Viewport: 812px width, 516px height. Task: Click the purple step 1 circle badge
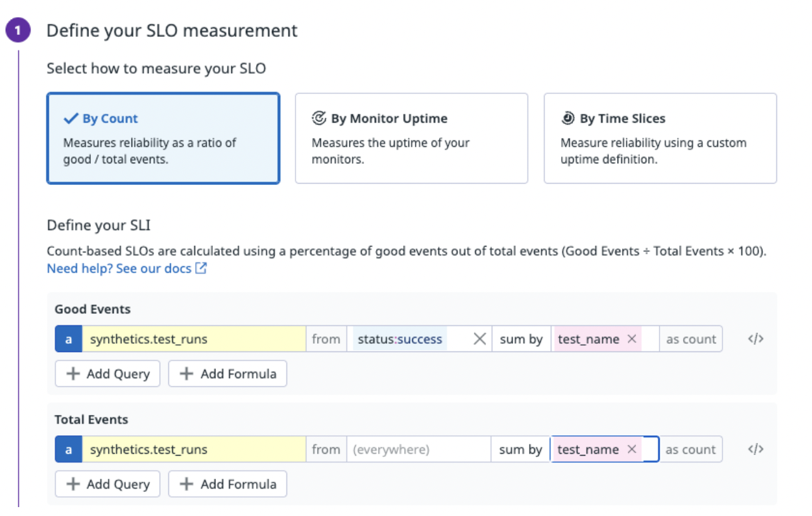point(17,29)
